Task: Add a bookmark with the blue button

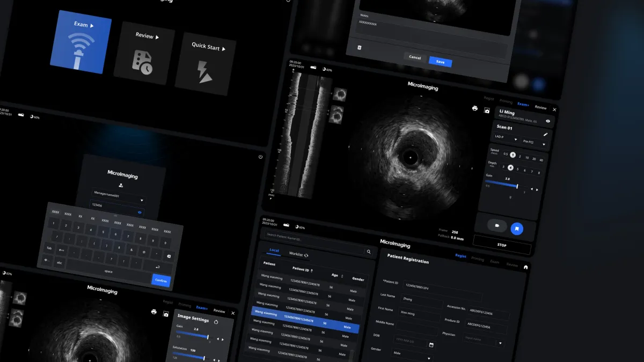Action: [x=517, y=228]
